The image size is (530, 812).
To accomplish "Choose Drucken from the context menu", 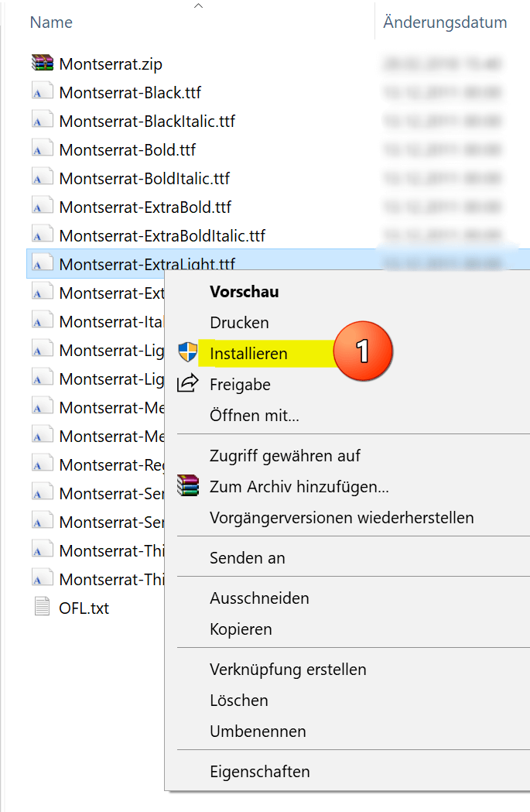I will 239,323.
